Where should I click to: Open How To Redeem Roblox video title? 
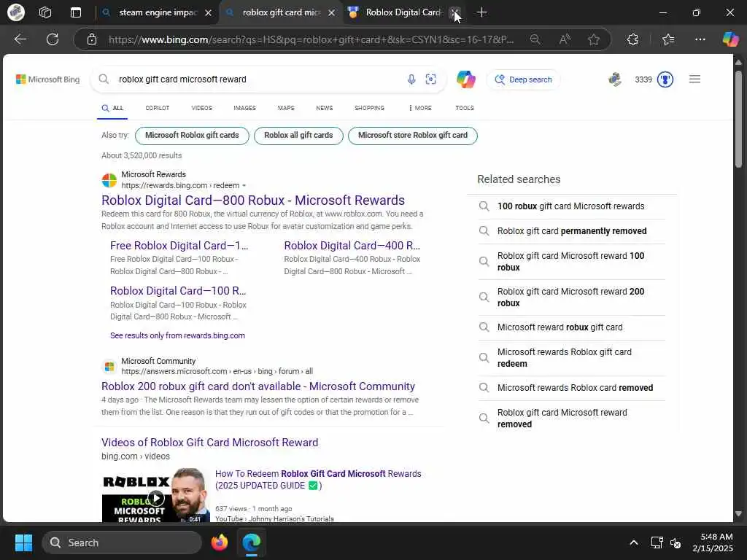tap(318, 480)
